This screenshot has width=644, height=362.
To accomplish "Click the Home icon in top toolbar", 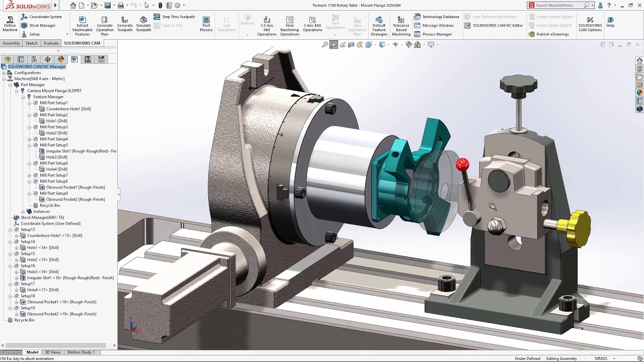I will point(73,5).
